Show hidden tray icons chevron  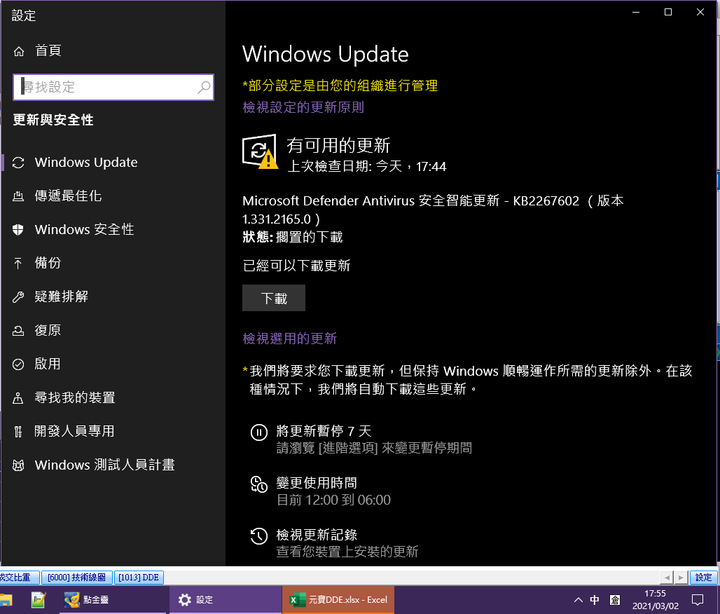coord(579,600)
